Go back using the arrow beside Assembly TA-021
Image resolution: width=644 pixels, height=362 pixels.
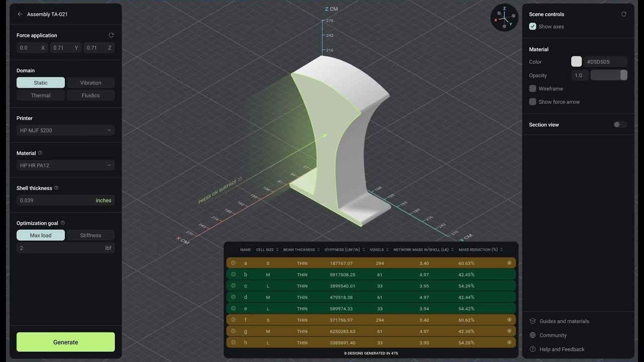[20, 14]
